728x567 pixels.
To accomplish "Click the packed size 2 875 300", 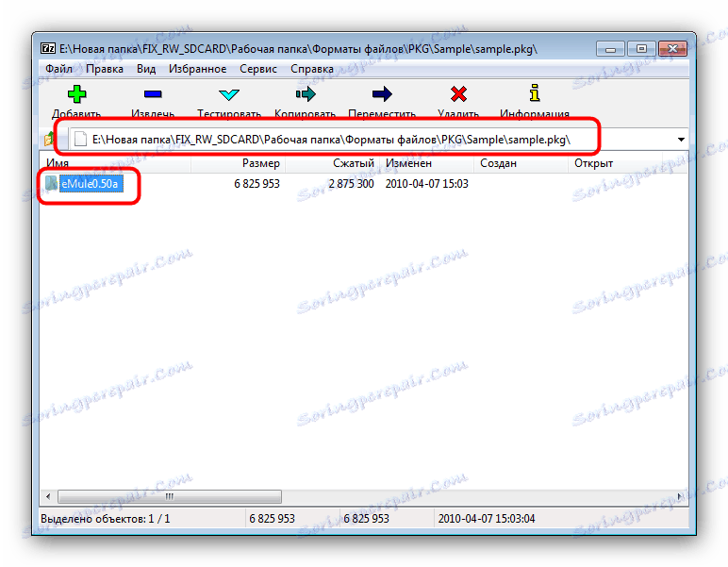I will (x=351, y=184).
